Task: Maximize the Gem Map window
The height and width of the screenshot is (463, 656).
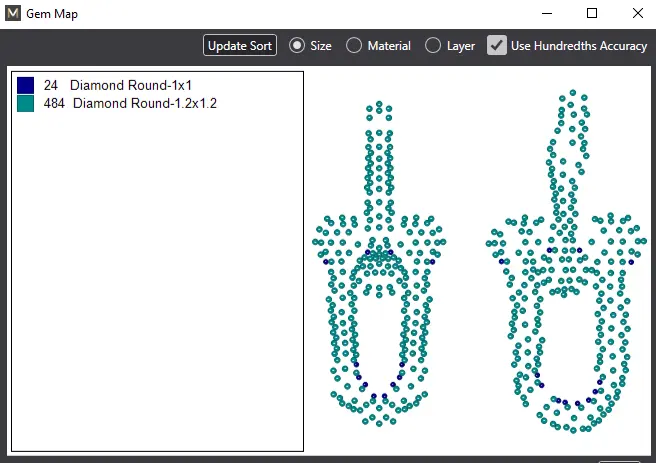Action: point(592,14)
